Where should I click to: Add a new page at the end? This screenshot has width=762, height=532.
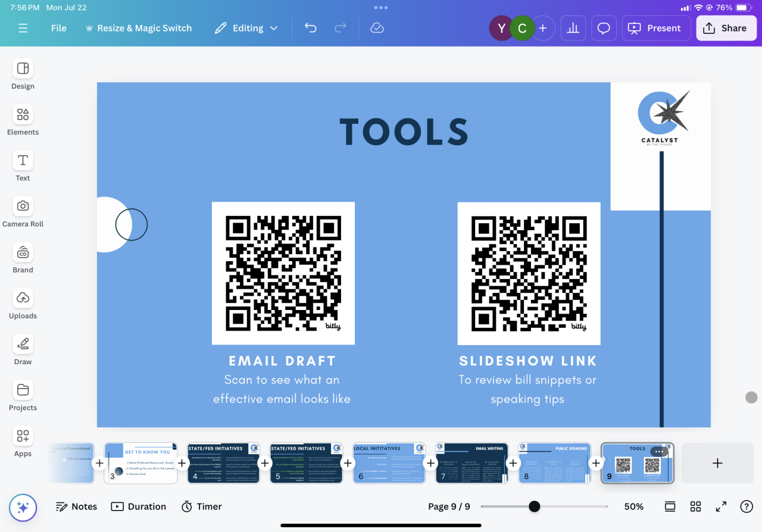coord(717,463)
